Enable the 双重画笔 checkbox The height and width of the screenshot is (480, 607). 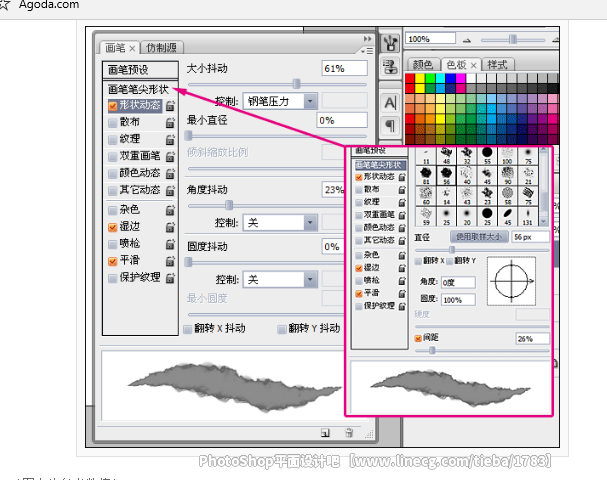[113, 156]
